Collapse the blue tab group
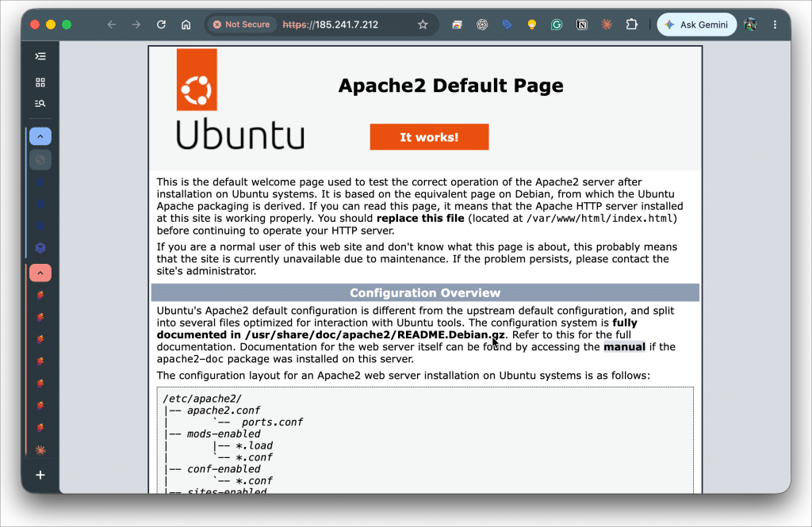The image size is (812, 527). tap(40, 136)
